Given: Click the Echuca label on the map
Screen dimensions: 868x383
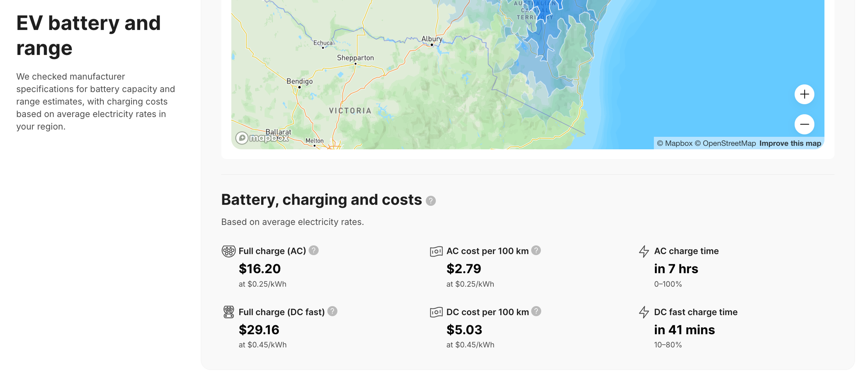Looking at the screenshot, I should tap(323, 43).
